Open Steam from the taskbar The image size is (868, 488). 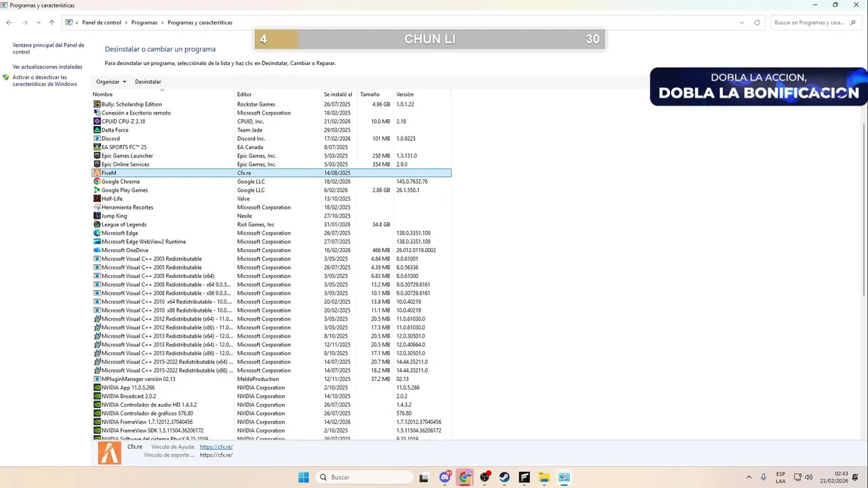(505, 477)
